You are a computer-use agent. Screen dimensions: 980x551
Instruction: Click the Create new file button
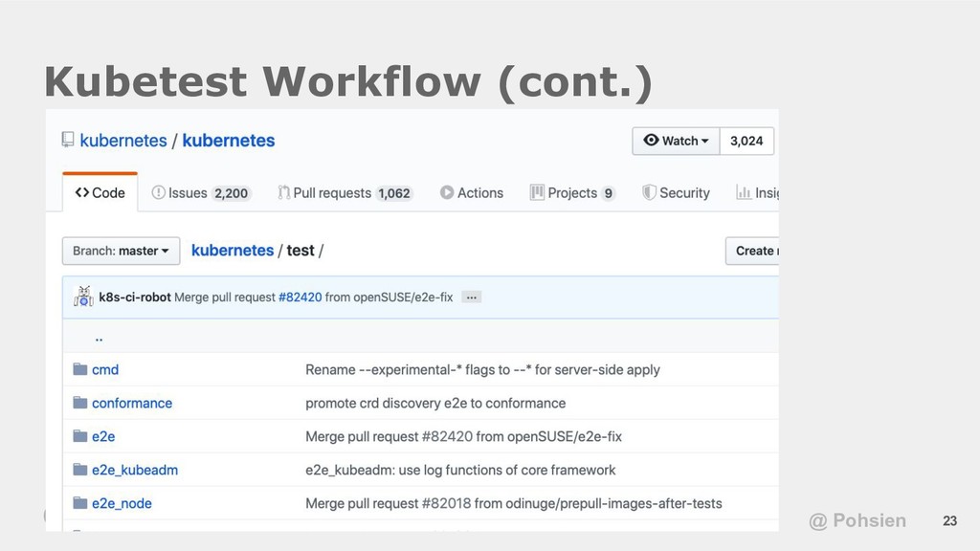pyautogui.click(x=752, y=251)
